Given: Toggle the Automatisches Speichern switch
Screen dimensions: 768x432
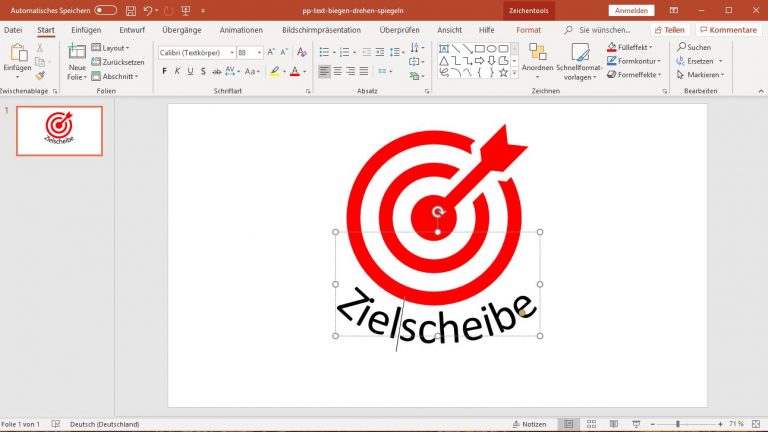Looking at the screenshot, I should click(105, 10).
